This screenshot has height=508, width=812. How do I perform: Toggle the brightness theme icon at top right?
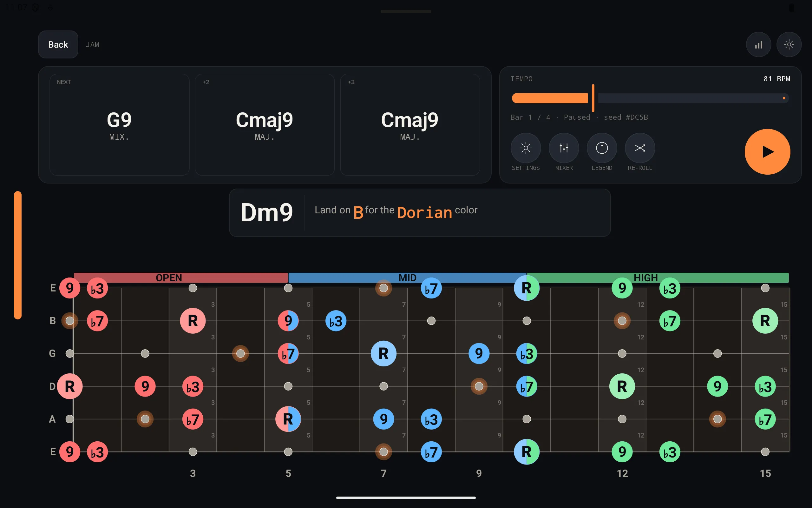pos(789,44)
